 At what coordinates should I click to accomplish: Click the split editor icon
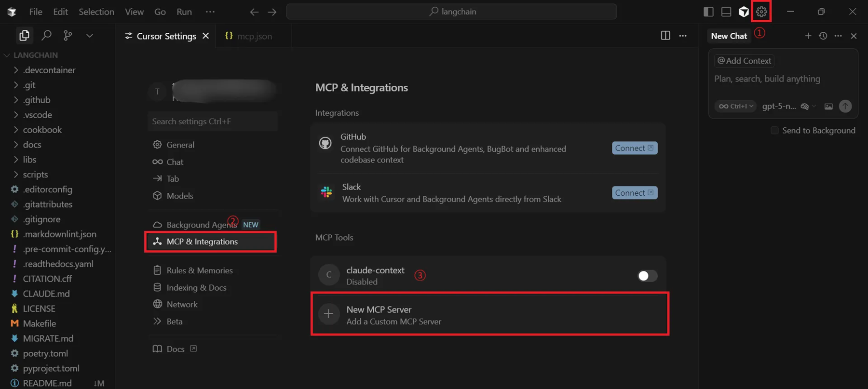pyautogui.click(x=665, y=36)
